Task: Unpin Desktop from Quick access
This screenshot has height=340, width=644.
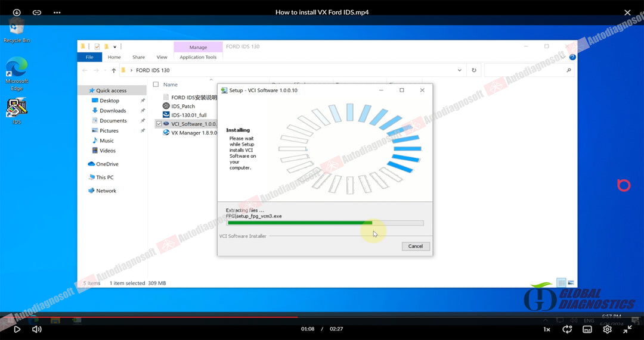Action: tap(143, 101)
